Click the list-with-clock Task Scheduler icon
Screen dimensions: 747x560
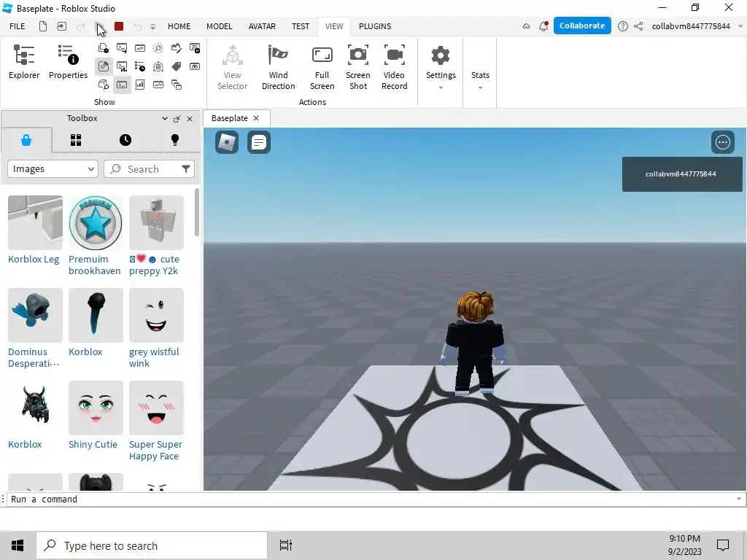click(x=140, y=66)
